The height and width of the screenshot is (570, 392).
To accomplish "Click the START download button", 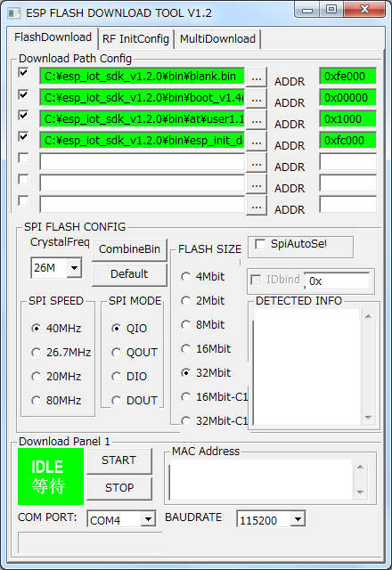I will point(119,460).
